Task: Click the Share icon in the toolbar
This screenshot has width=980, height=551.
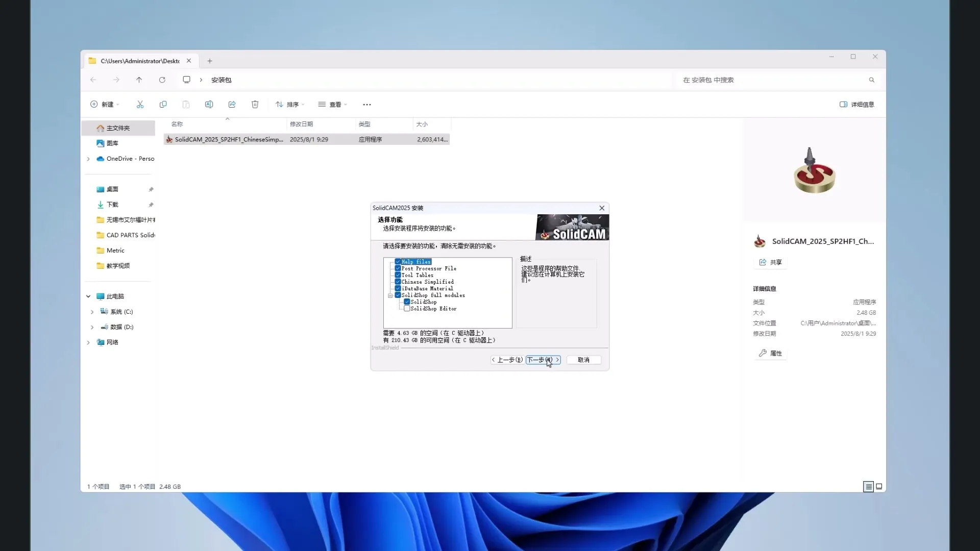Action: click(x=232, y=104)
